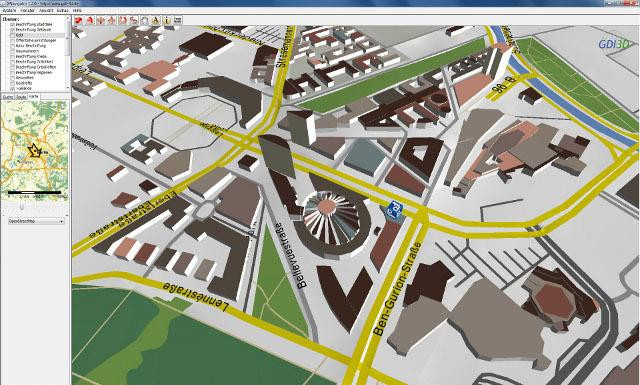640x385 pixels.
Task: Toggle the Beschriftung Stadtteile layer checkbox
Action: pos(12,24)
